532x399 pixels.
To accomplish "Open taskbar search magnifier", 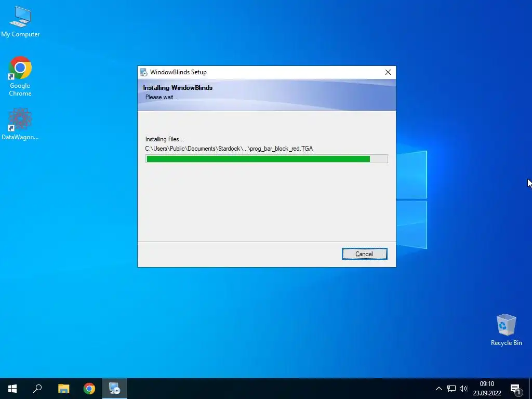I will click(x=37, y=389).
